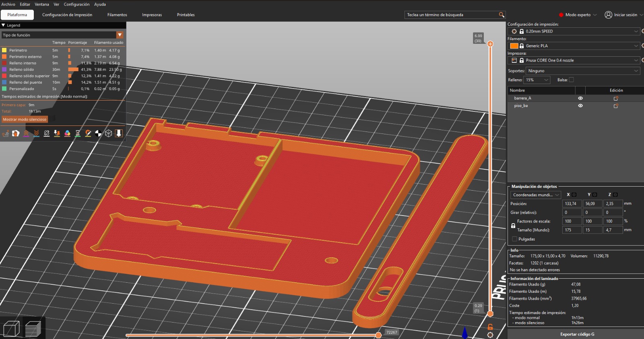This screenshot has width=644, height=339.
Task: Open the Soportes Ninguno dropdown
Action: tap(583, 71)
